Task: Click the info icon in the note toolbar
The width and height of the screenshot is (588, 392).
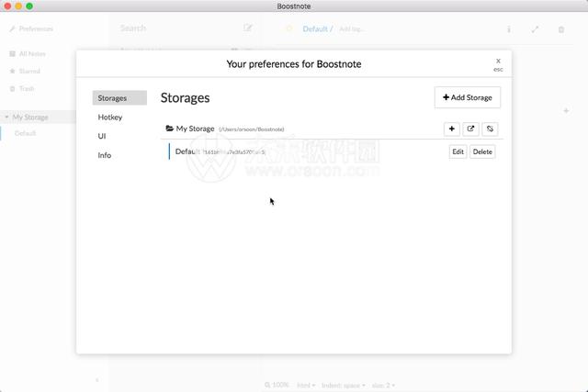Action: [x=509, y=29]
